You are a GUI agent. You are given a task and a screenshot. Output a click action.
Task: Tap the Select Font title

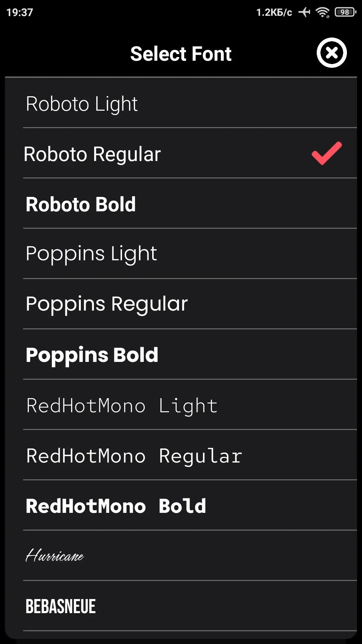[x=181, y=54]
